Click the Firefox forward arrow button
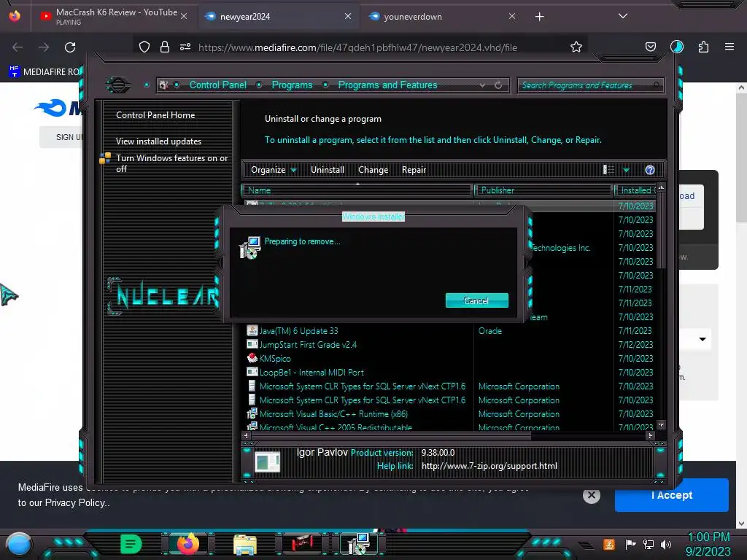This screenshot has height=560, width=747. [44, 47]
